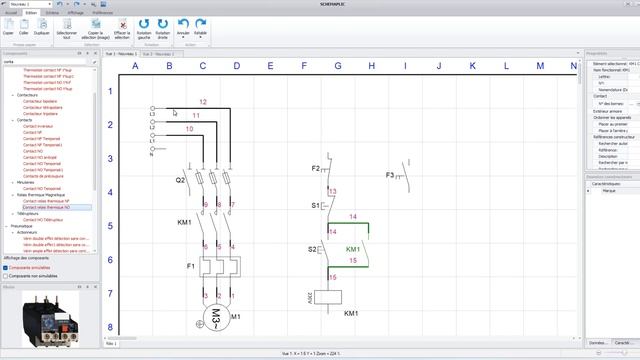Screen dimensions: 640x360
Task: Select Contact NO in component tree
Action: (33, 151)
